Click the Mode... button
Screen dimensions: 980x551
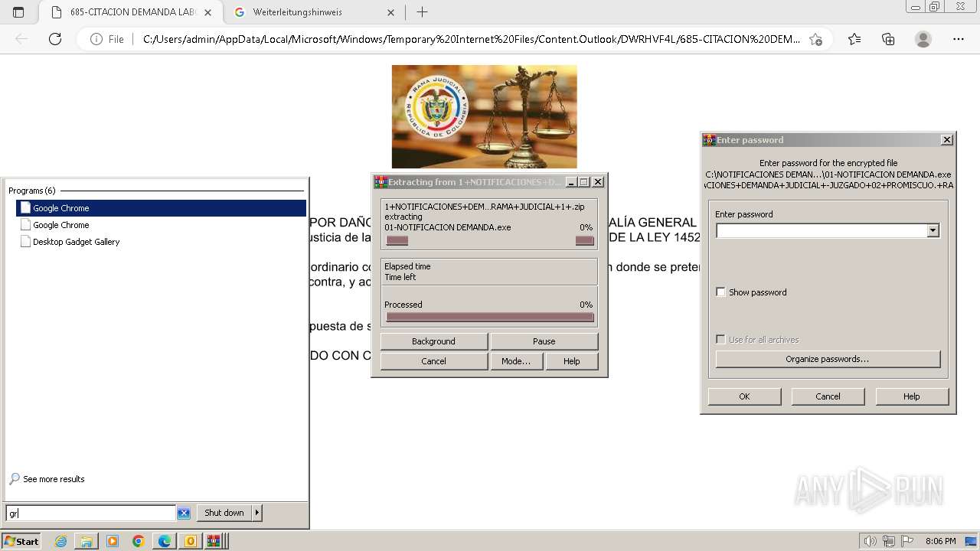[516, 361]
